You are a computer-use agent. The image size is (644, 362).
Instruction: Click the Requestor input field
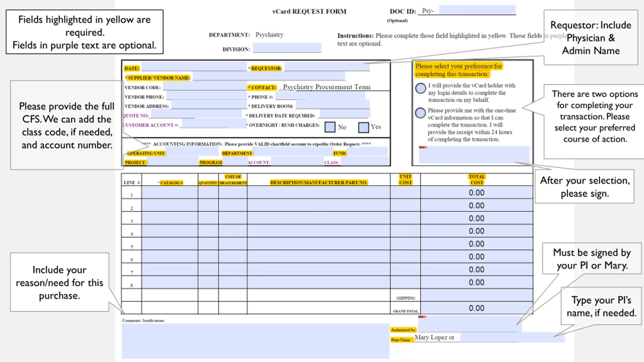tap(327, 67)
